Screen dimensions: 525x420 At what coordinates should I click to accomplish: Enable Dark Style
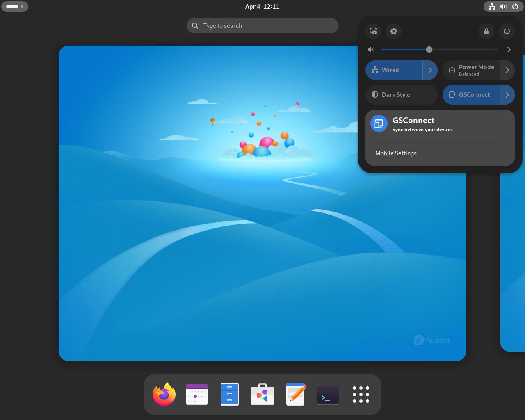tap(402, 95)
